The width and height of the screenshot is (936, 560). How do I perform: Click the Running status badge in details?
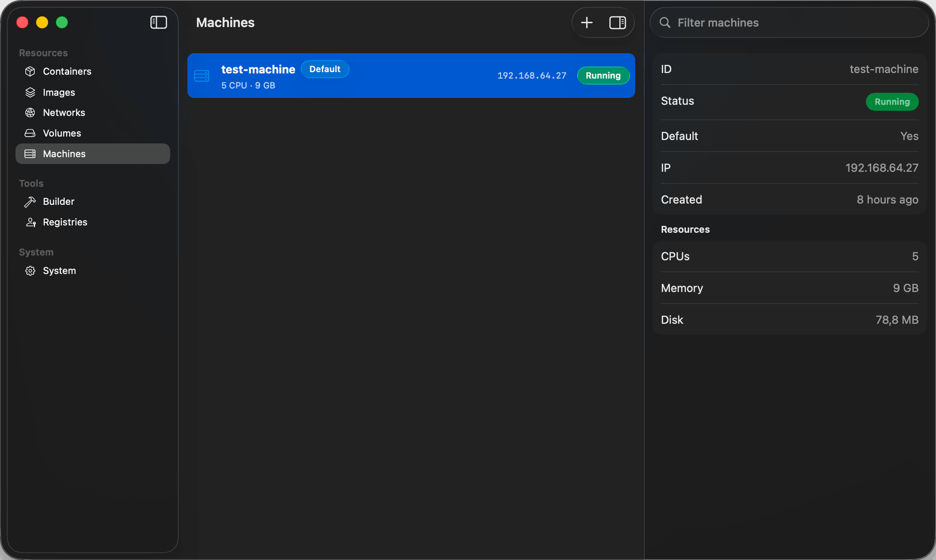tap(892, 102)
